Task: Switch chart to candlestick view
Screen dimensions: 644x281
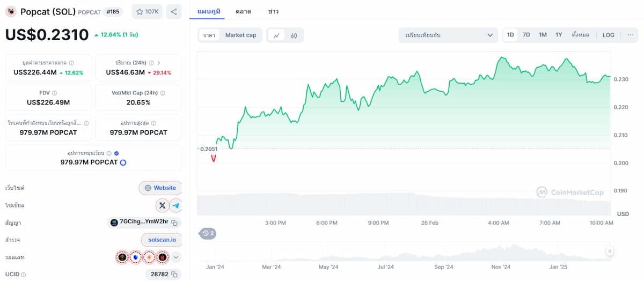Action: [x=294, y=35]
